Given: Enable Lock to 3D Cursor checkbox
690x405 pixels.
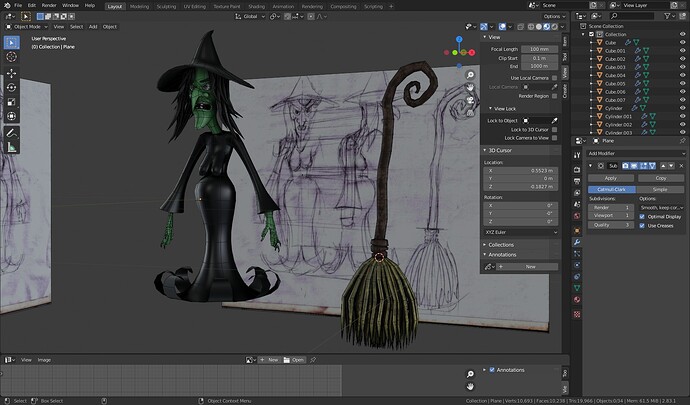Looking at the screenshot, I should (x=554, y=130).
